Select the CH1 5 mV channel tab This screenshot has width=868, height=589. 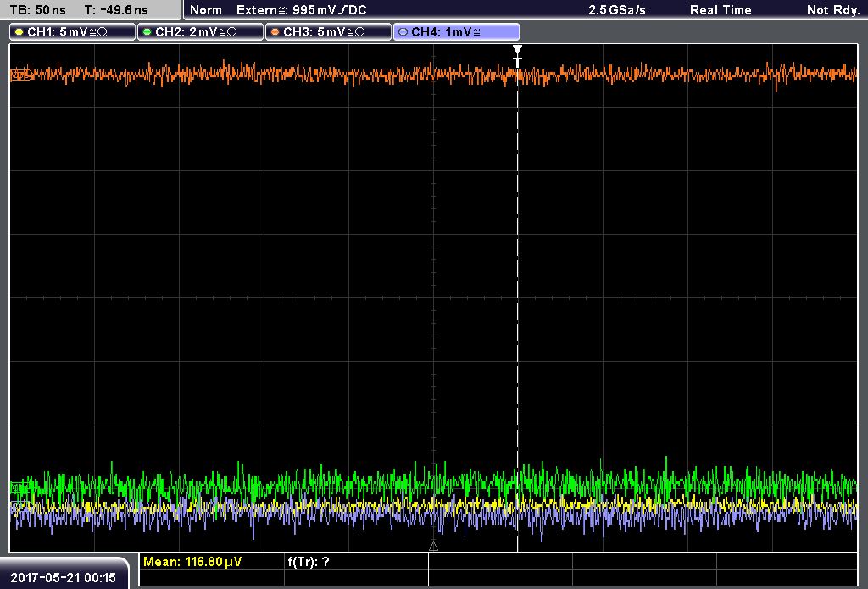click(73, 32)
